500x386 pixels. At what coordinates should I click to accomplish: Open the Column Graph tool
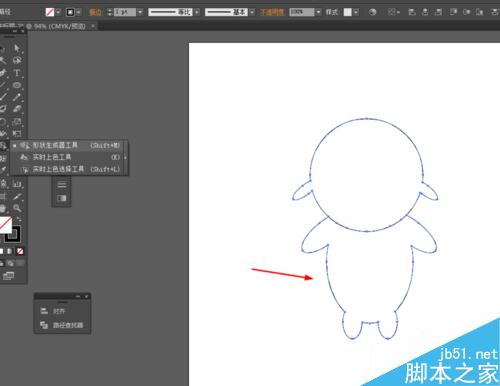17,184
